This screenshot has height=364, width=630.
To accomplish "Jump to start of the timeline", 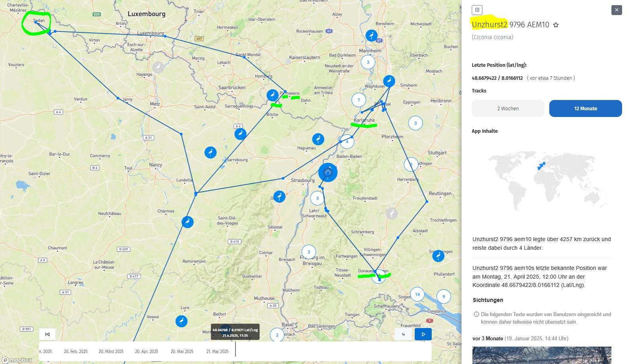I will pyautogui.click(x=47, y=334).
